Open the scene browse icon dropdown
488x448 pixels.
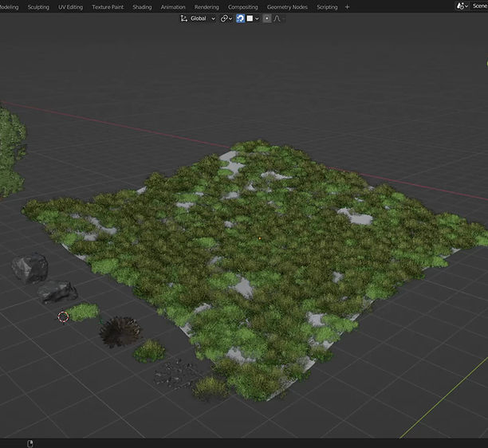pos(462,6)
